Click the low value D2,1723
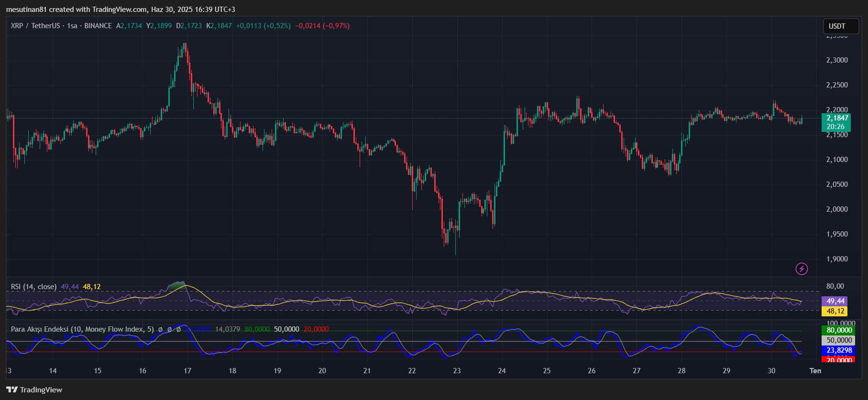The height and width of the screenshot is (400, 868). pos(189,26)
